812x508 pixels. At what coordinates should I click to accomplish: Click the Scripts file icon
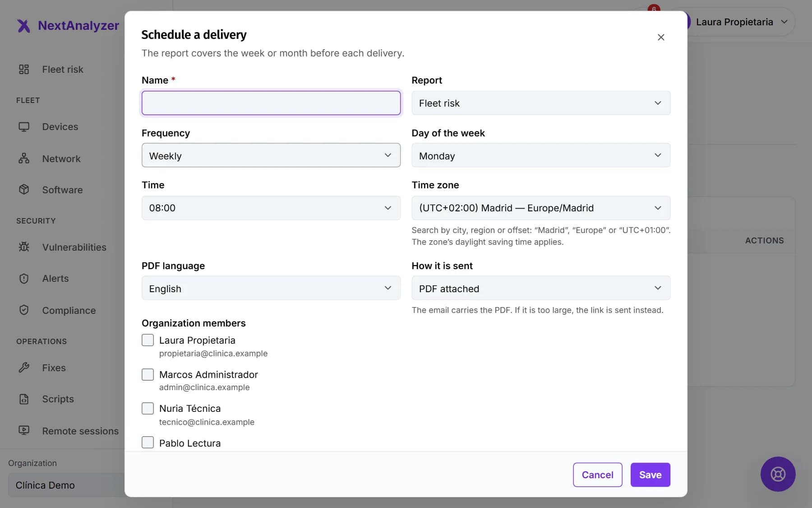24,399
